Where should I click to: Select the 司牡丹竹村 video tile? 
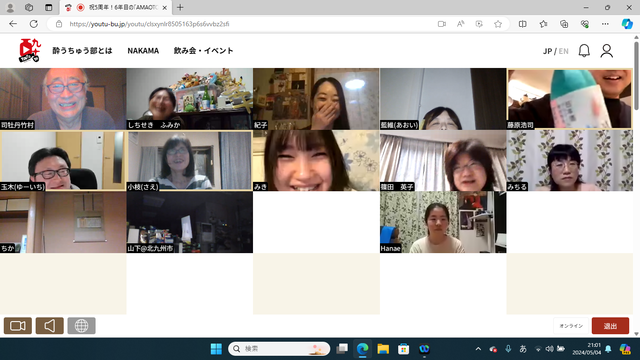[x=63, y=99]
